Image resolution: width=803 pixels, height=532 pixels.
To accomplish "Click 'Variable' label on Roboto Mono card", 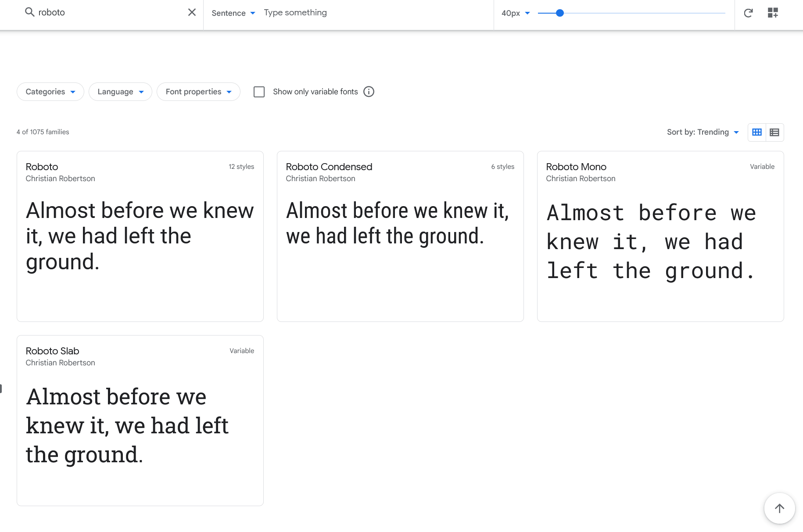I will tap(762, 167).
